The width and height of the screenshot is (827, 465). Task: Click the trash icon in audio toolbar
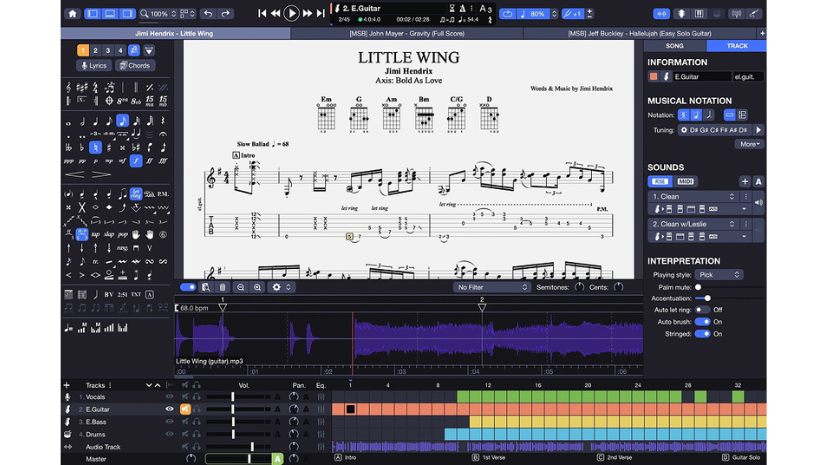[222, 287]
